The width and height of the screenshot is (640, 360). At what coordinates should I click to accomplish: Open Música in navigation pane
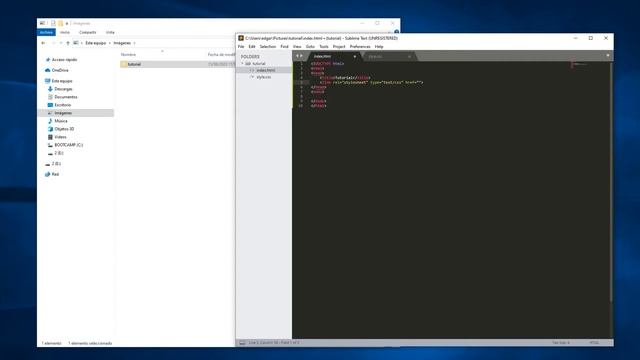[61, 121]
